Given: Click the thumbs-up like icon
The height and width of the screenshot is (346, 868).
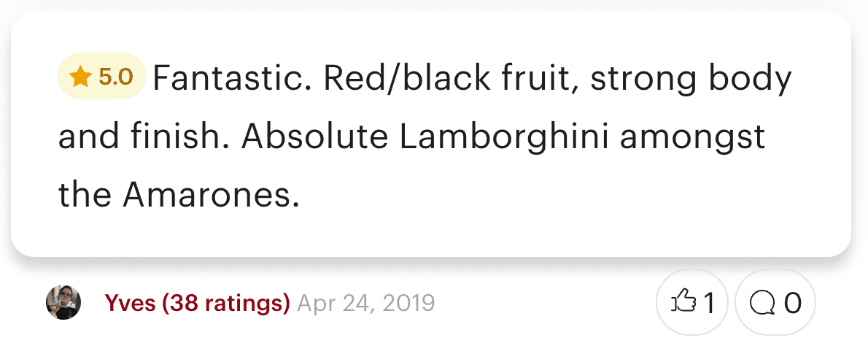Looking at the screenshot, I should 683,302.
